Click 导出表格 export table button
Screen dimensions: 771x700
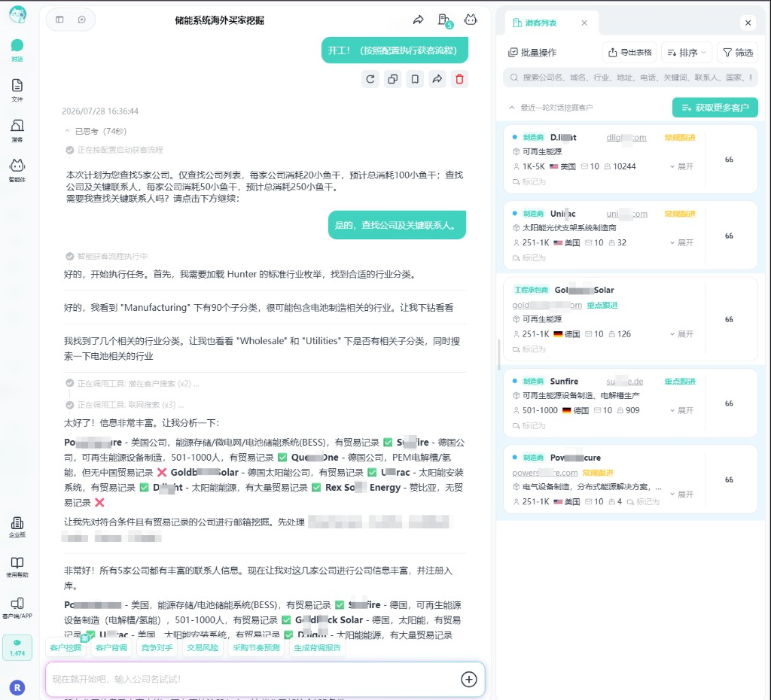tap(630, 53)
